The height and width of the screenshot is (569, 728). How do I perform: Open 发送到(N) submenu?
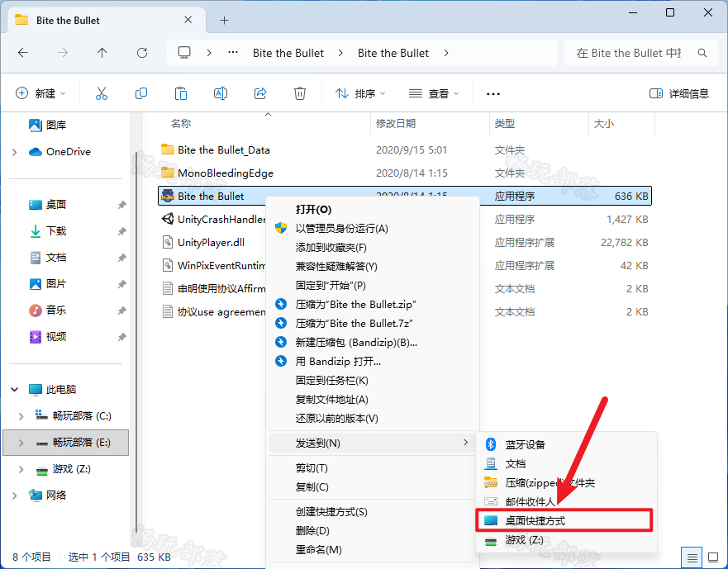[x=374, y=443]
